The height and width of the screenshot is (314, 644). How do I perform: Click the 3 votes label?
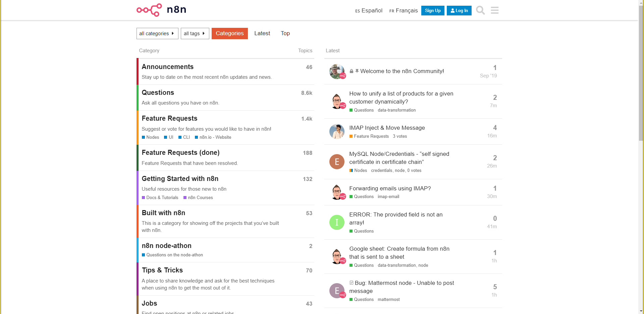tap(400, 136)
